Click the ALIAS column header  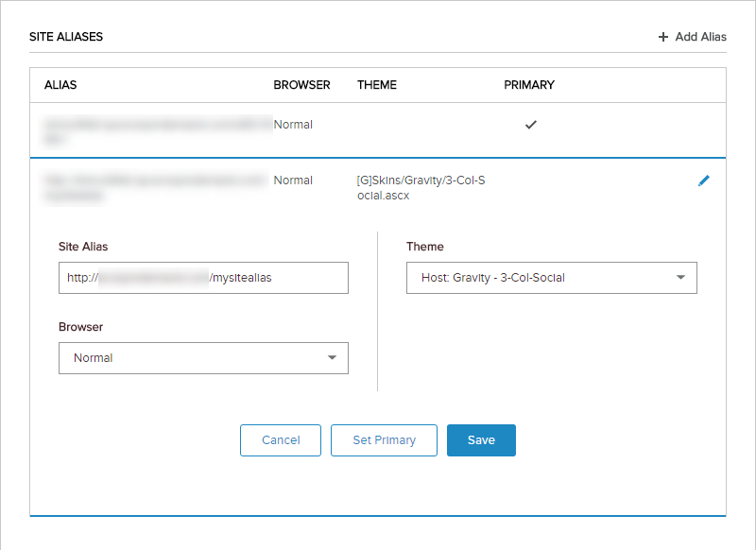(x=60, y=85)
